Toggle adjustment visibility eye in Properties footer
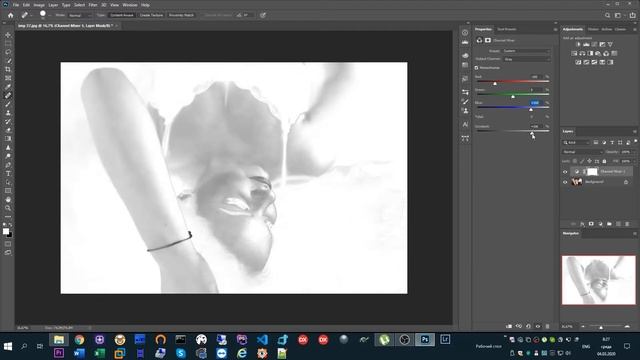Viewport: 640px width, 360px height. click(538, 326)
